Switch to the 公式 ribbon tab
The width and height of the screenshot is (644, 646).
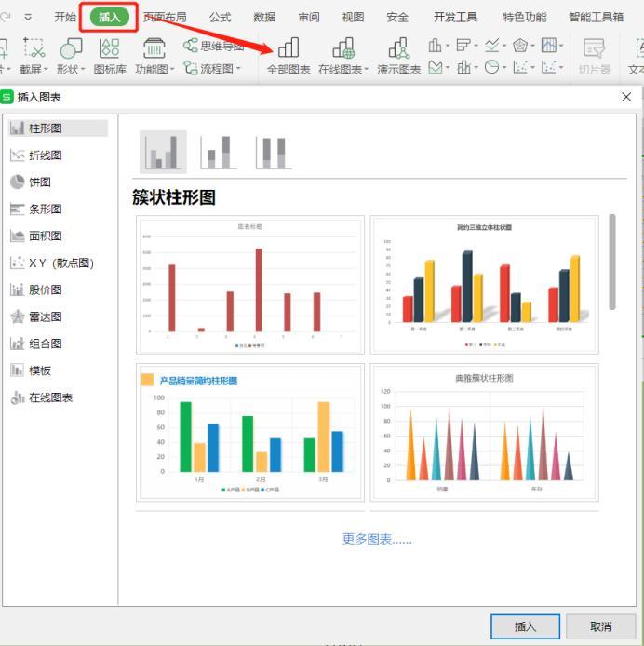tap(220, 17)
